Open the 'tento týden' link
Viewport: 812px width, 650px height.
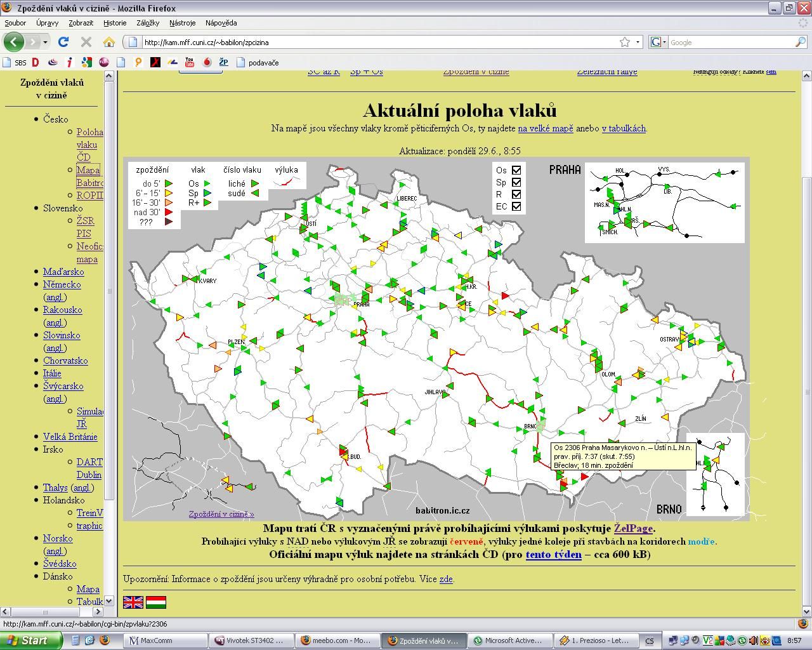coord(553,554)
